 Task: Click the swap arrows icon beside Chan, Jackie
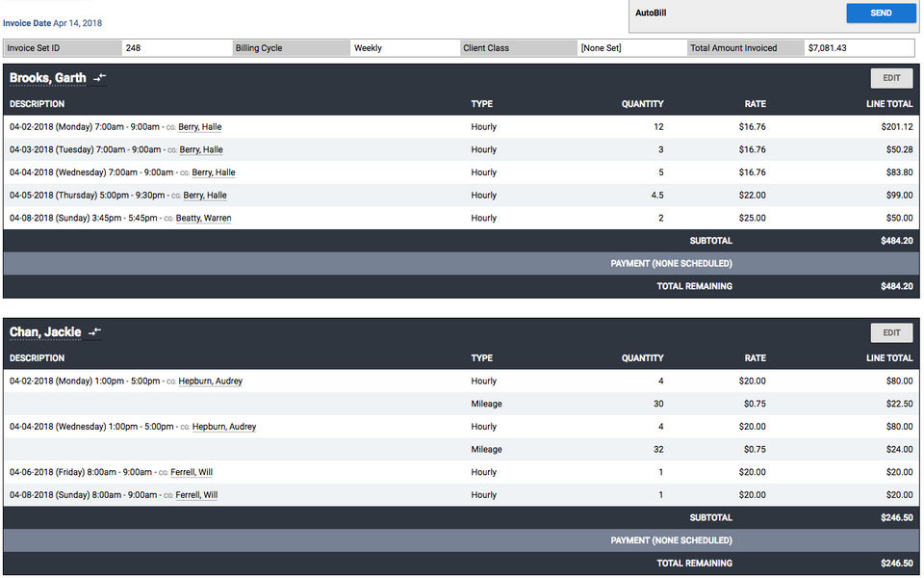click(95, 332)
